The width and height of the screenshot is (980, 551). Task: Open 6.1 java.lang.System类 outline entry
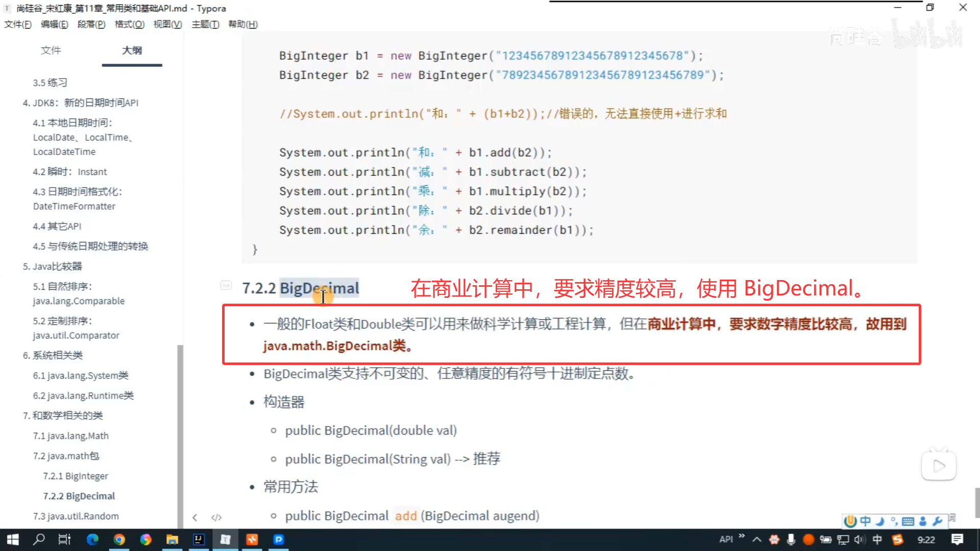coord(81,375)
